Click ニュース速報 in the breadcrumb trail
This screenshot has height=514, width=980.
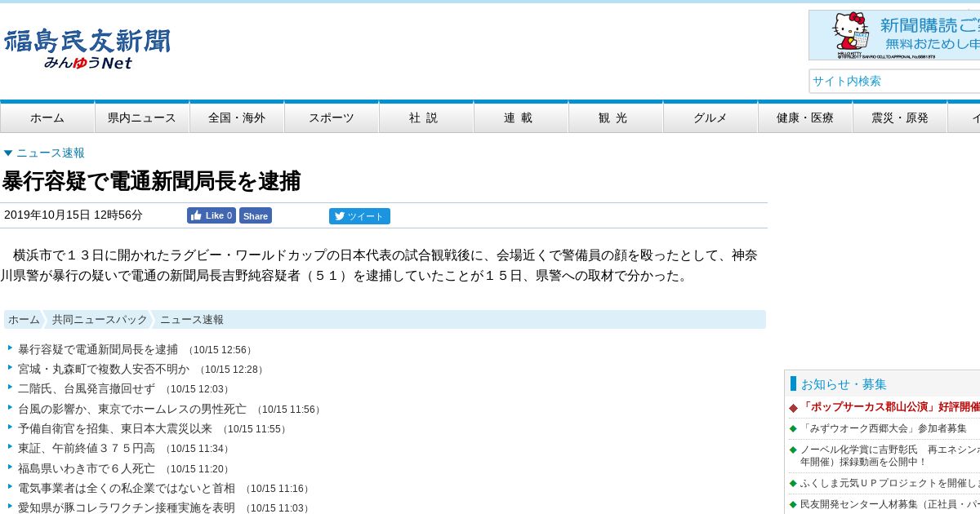pyautogui.click(x=192, y=320)
